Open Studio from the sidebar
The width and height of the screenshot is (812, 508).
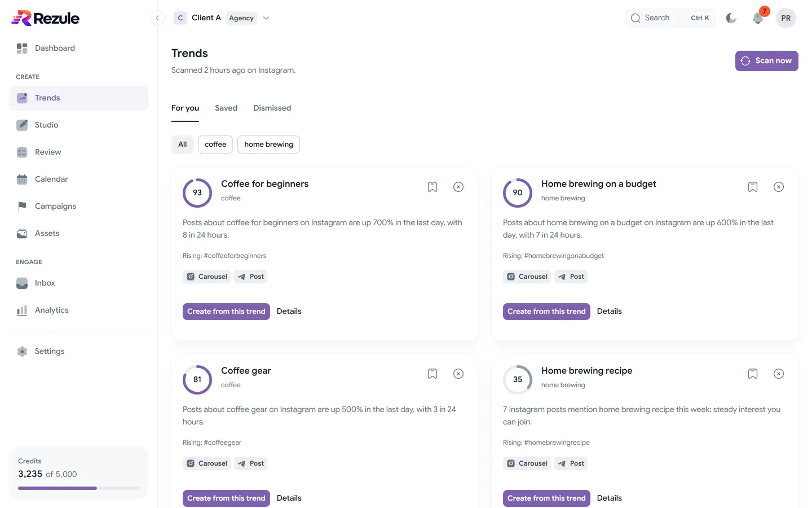(78, 125)
